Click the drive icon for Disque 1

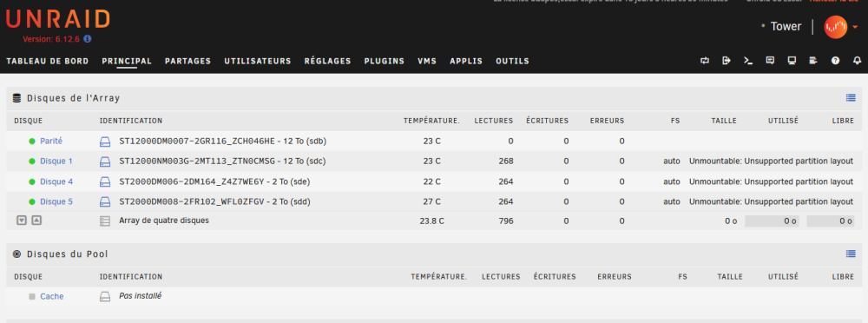click(105, 161)
